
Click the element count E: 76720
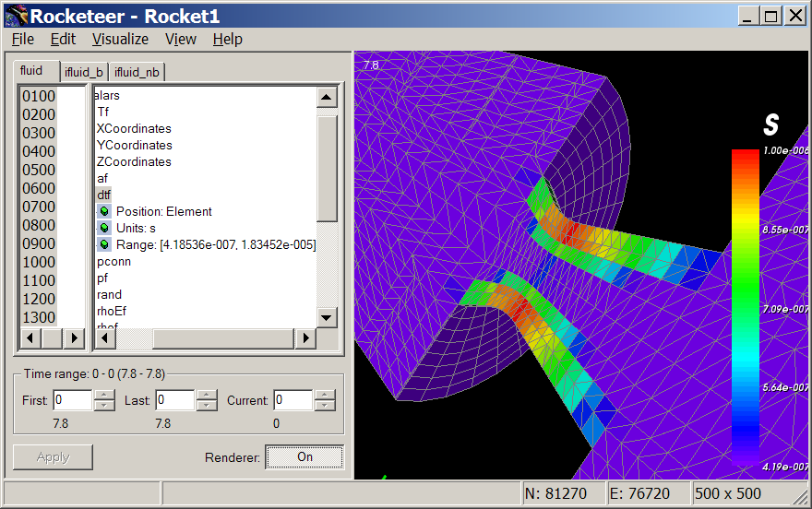click(x=640, y=493)
